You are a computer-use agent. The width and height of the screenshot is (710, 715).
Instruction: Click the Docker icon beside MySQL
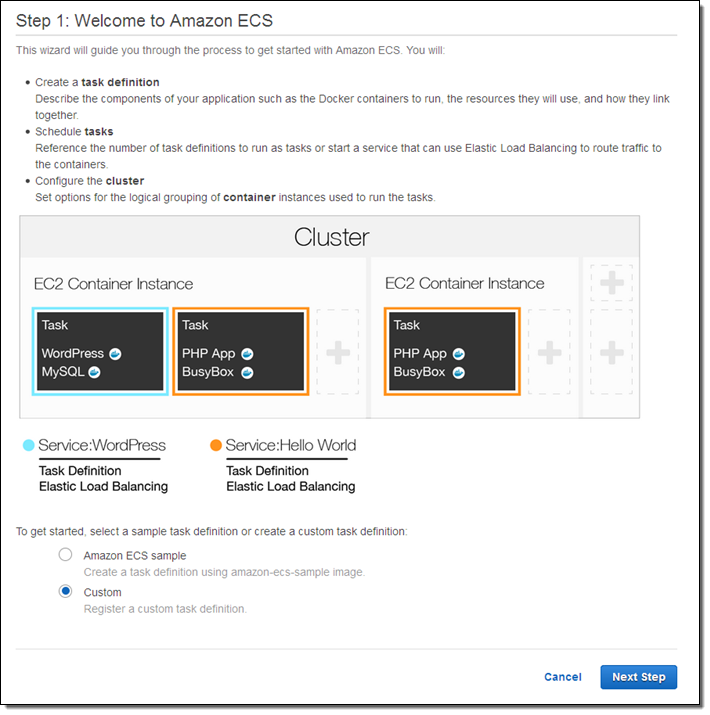(95, 372)
